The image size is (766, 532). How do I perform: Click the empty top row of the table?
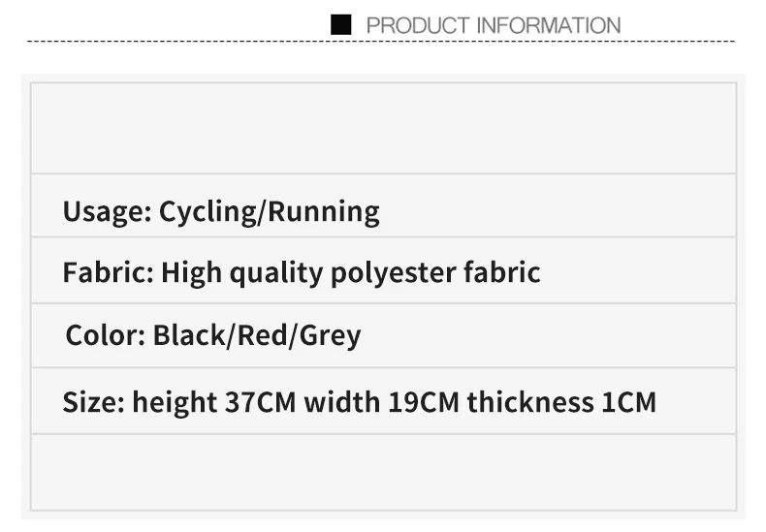383,128
